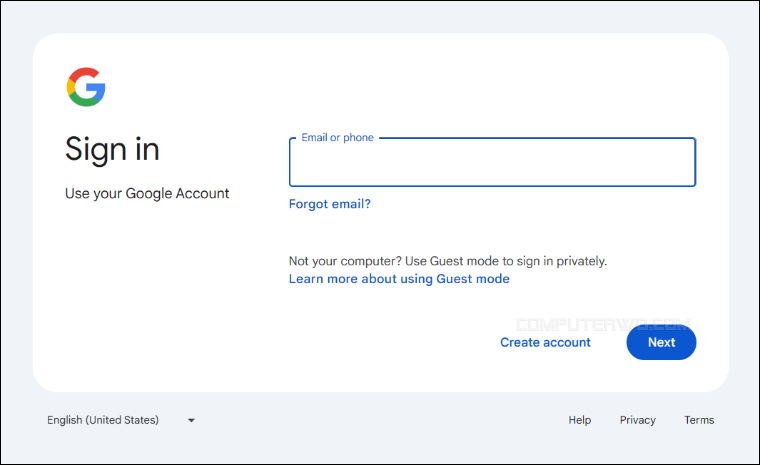
Task: Open the Terms link in footer
Action: 699,420
